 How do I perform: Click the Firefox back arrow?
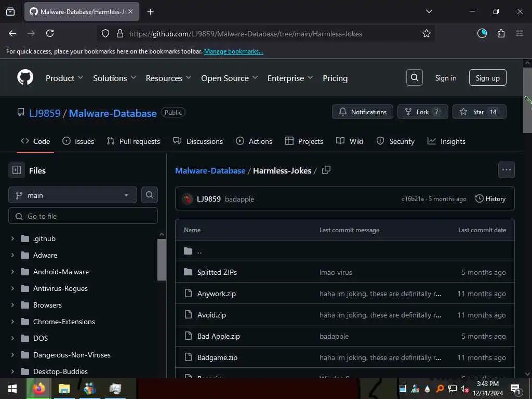12,33
